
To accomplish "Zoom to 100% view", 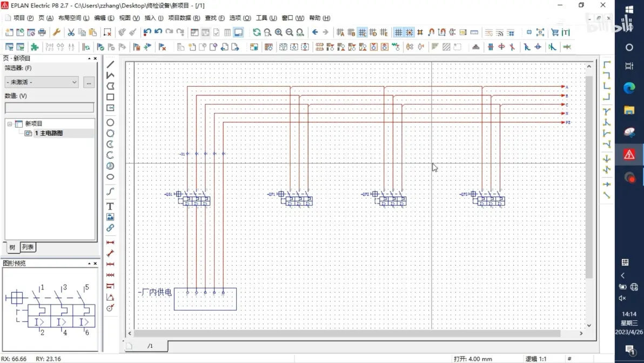I will pyautogui.click(x=300, y=32).
